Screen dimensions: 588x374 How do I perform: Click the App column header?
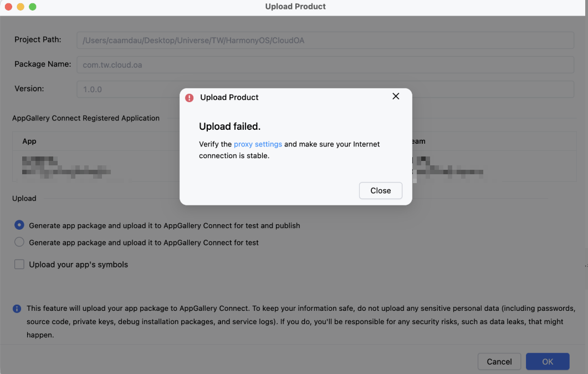(29, 141)
